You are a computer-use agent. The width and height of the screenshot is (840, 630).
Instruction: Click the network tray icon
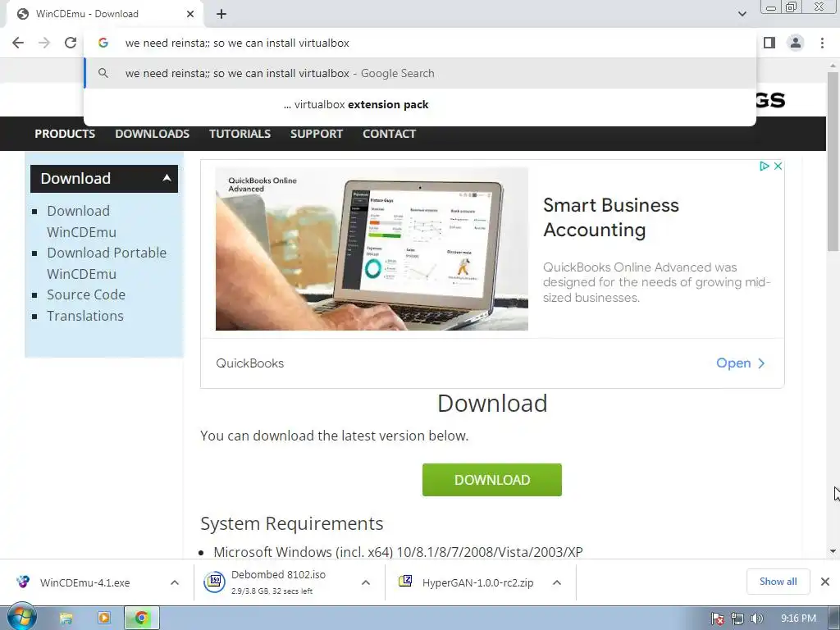(737, 619)
